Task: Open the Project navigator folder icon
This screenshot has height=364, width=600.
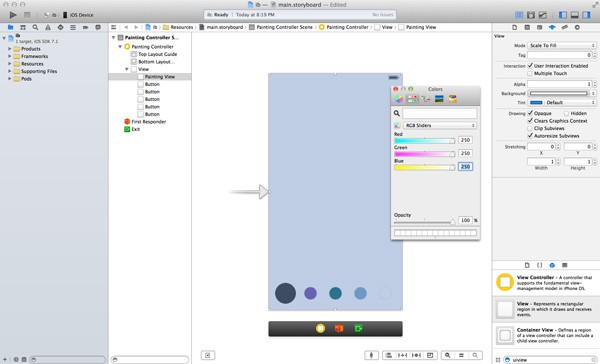Action: click(10, 27)
